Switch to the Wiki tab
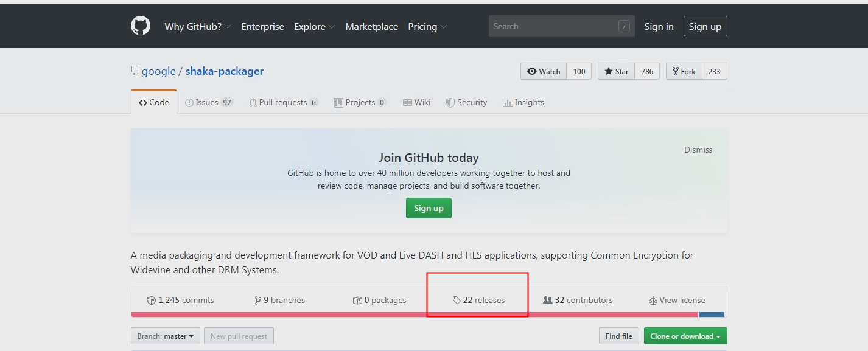 [416, 102]
